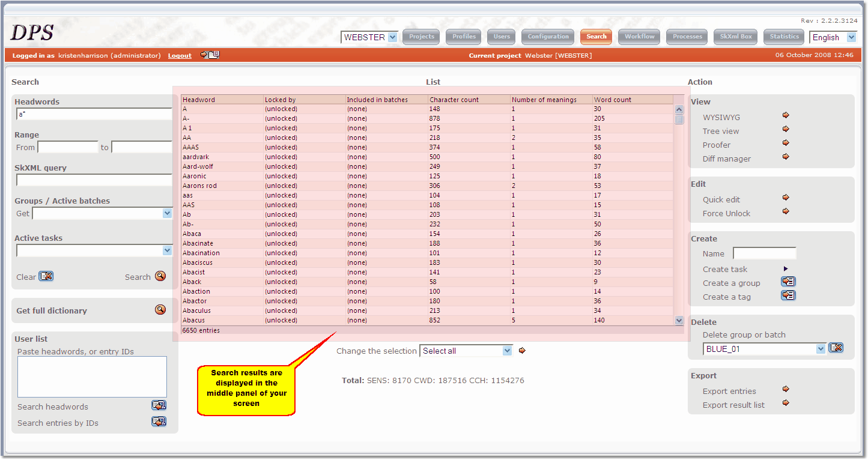Viewport: 868px width, 460px height.
Task: Select the Abaction entry row
Action: click(427, 291)
